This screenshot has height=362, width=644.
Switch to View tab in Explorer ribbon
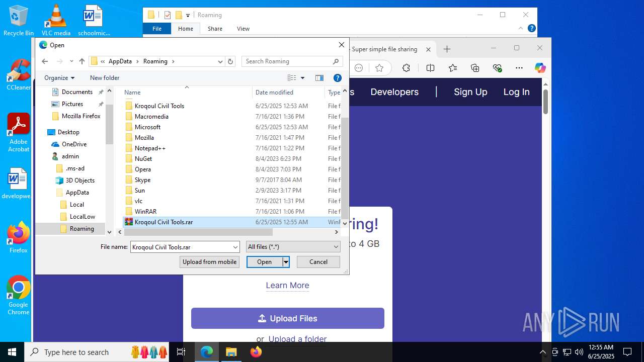243,29
